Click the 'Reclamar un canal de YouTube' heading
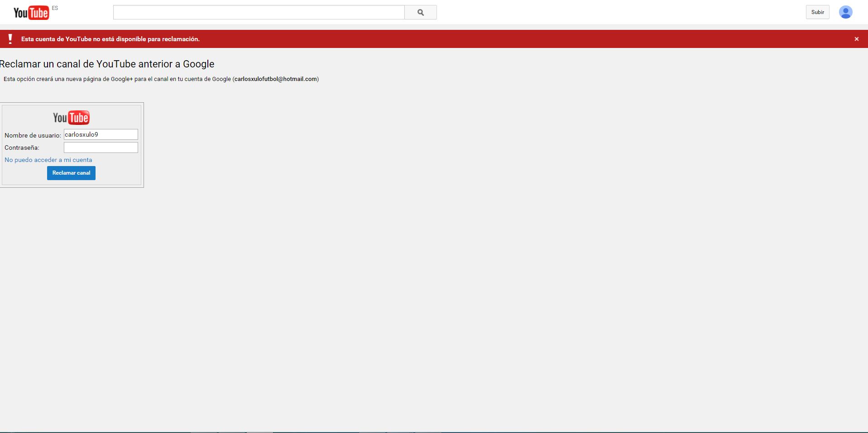The height and width of the screenshot is (433, 868). (107, 64)
